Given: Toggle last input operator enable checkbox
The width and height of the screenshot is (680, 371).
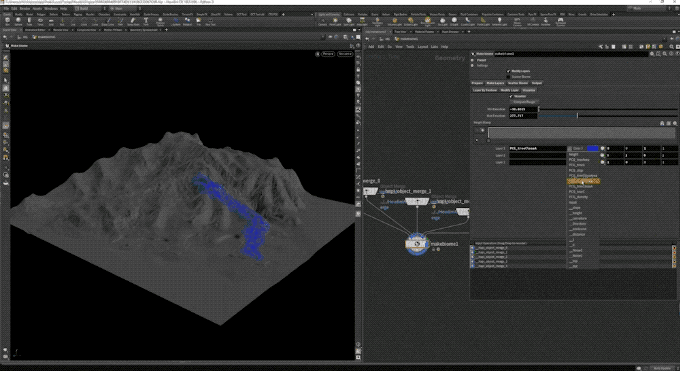Looking at the screenshot, I should (472, 266).
